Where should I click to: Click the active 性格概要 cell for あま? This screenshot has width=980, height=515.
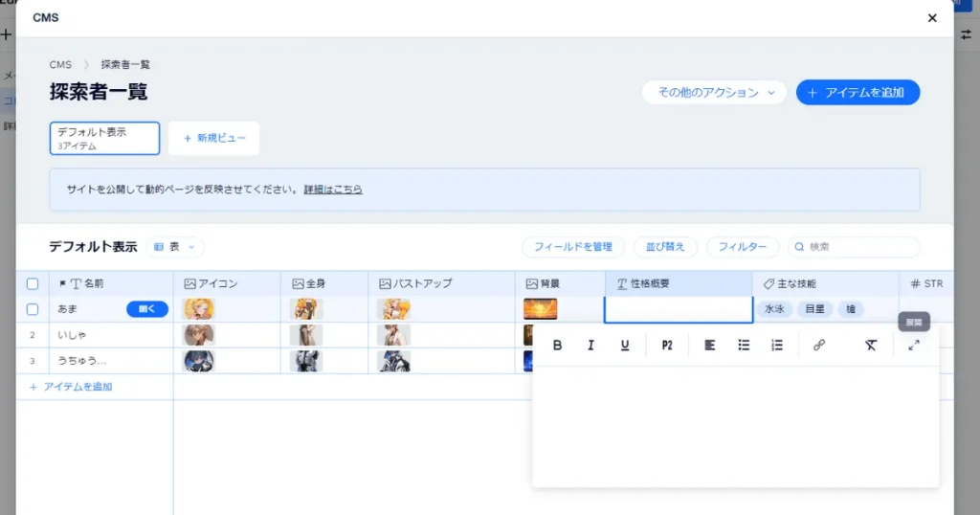pos(679,309)
